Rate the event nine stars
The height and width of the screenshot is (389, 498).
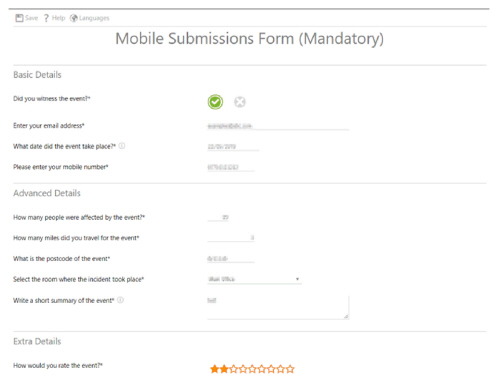(x=290, y=369)
